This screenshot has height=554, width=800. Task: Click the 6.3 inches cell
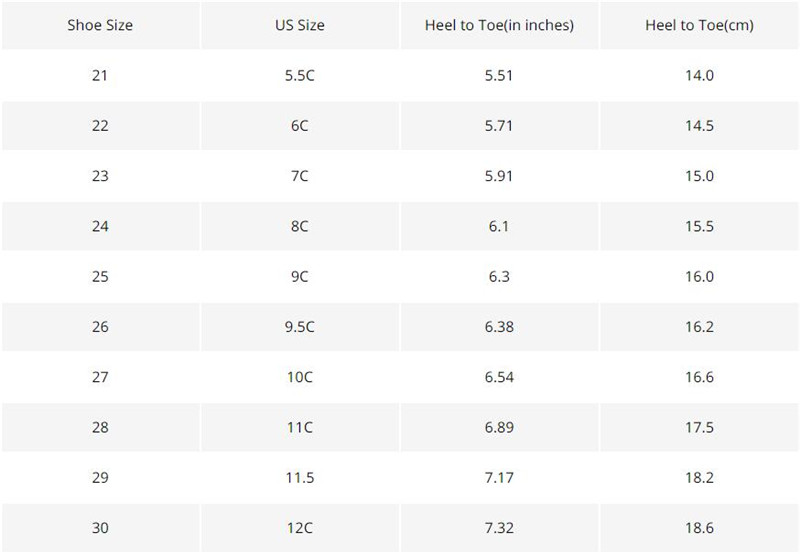click(x=499, y=277)
